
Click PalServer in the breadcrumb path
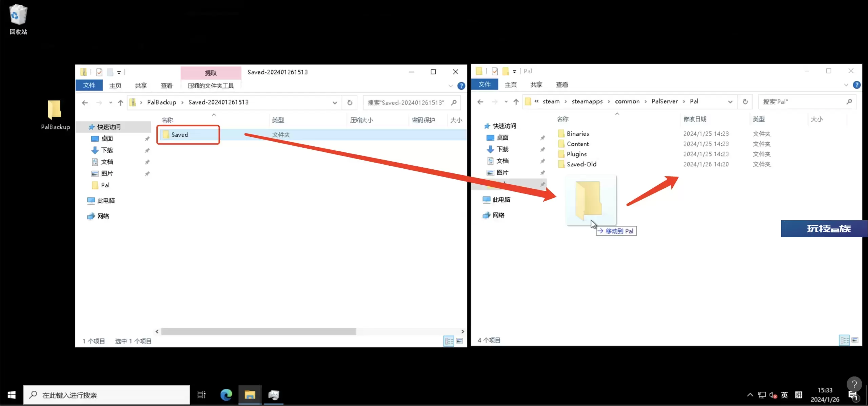click(x=665, y=101)
